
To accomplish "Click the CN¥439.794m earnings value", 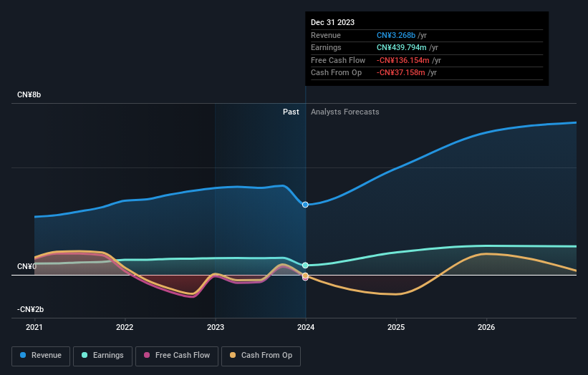I will [402, 47].
